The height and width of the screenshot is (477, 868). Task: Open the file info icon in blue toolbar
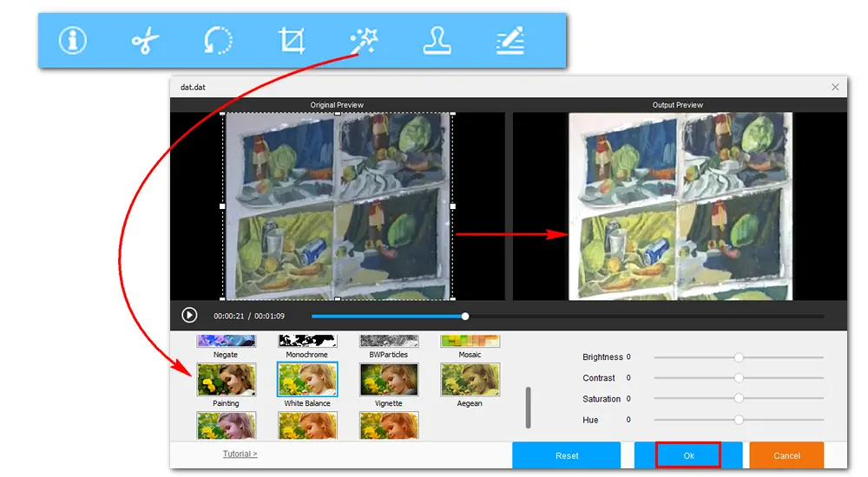point(73,41)
